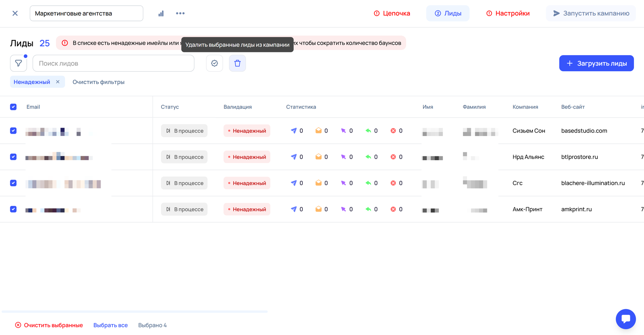Open the three-dots more options menu
644x335 pixels.
click(180, 13)
